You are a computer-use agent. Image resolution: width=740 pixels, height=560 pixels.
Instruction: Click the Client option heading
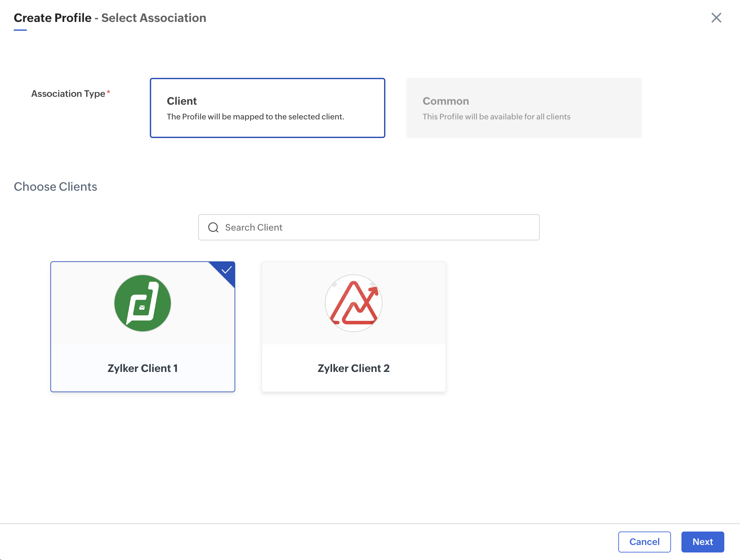[x=182, y=101]
